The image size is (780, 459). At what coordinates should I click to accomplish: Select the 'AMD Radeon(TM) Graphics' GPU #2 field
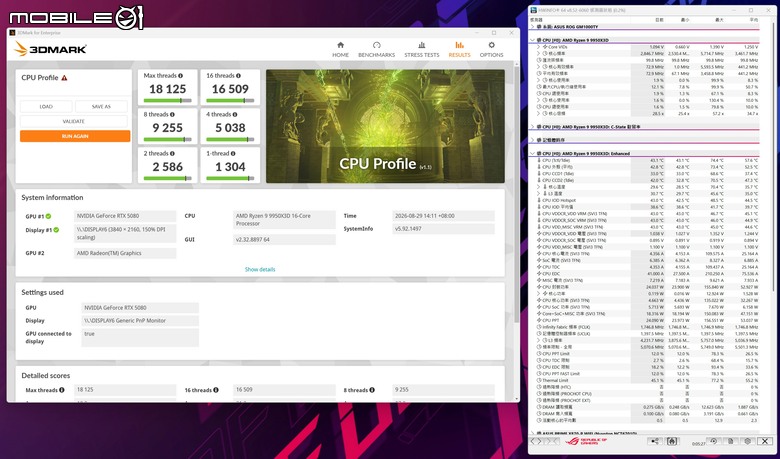[125, 253]
